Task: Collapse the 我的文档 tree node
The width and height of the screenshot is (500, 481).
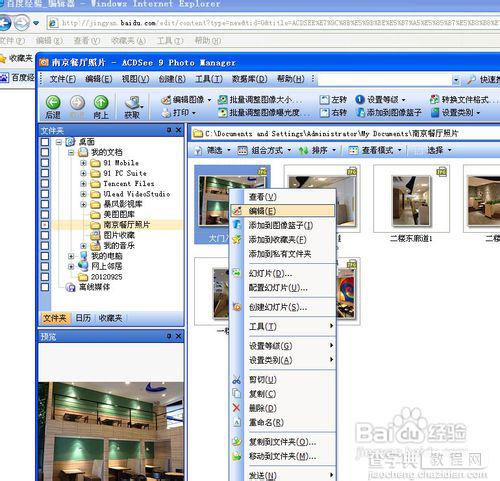Action: tap(71, 153)
